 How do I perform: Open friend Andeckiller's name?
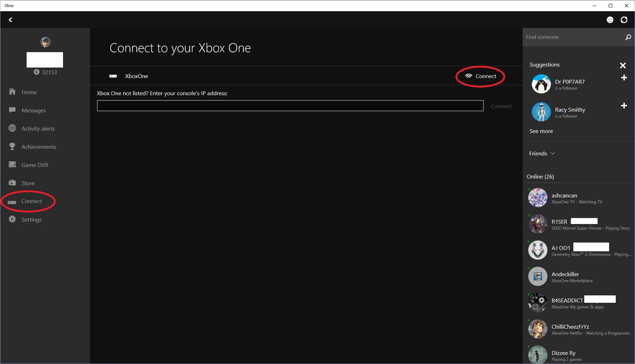565,274
